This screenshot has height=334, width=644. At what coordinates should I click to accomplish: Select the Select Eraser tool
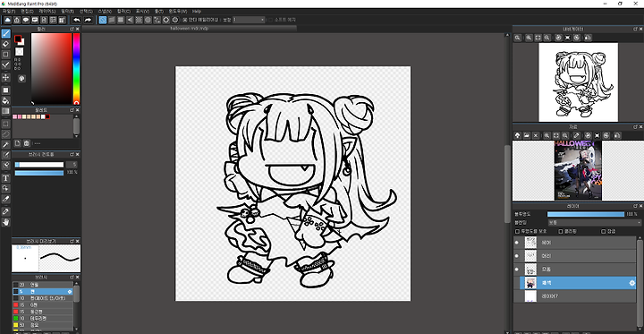(x=5, y=165)
